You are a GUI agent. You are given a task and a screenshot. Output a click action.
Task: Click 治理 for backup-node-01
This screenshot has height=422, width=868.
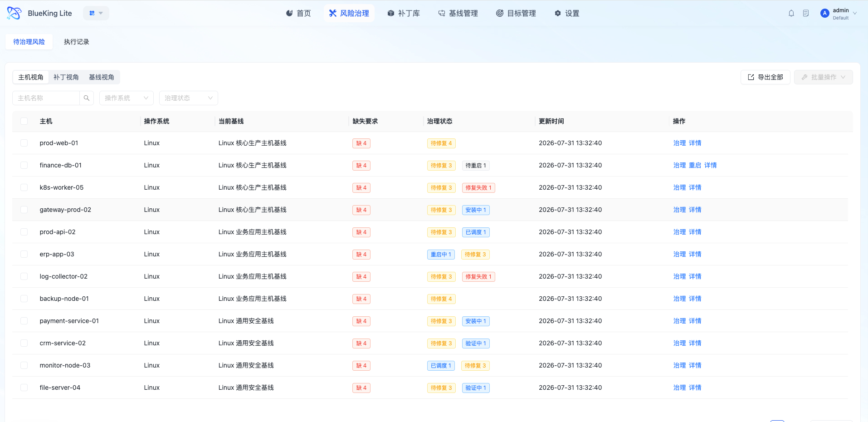point(679,299)
